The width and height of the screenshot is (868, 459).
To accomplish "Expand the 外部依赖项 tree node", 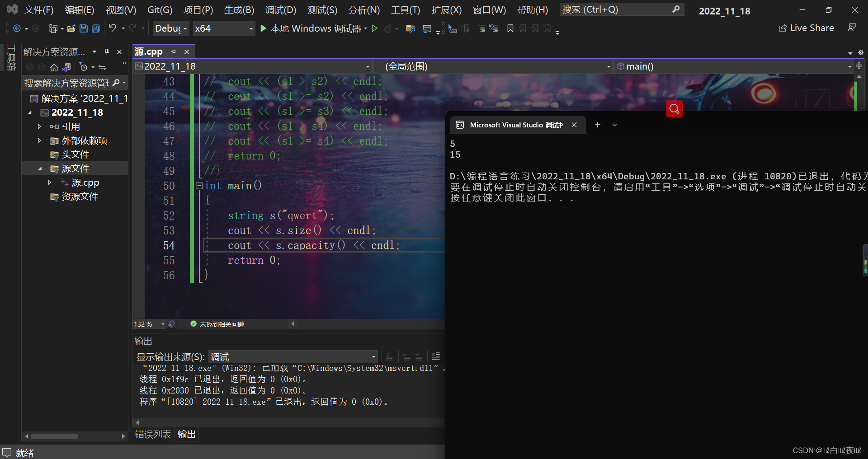I will tap(39, 141).
